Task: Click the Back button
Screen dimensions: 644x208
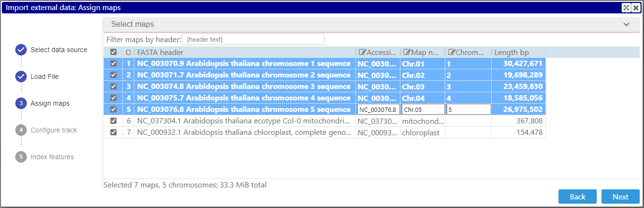Action: pos(578,197)
